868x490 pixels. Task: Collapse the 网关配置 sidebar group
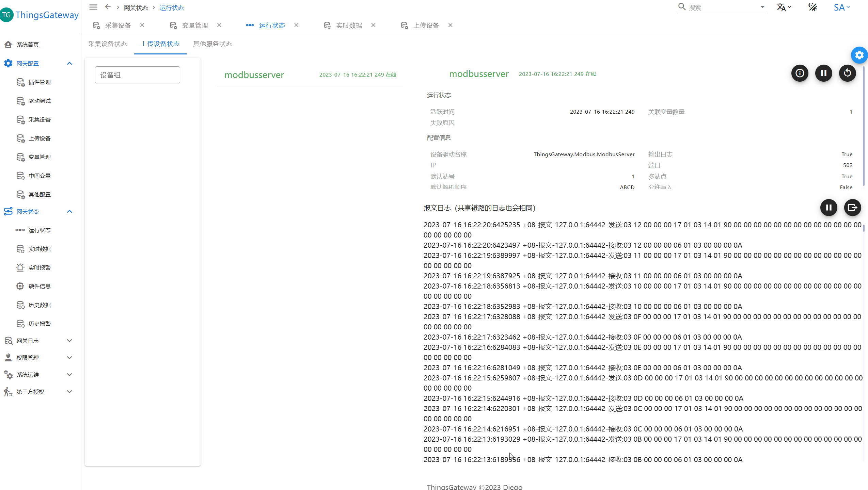(69, 63)
